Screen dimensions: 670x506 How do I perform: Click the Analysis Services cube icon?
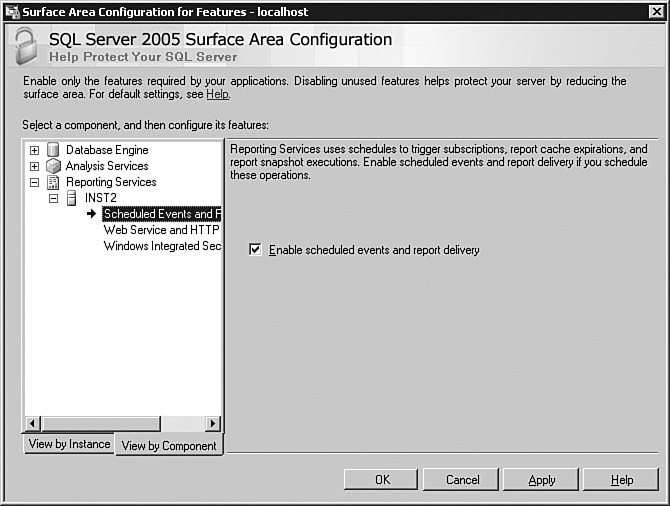[x=53, y=166]
